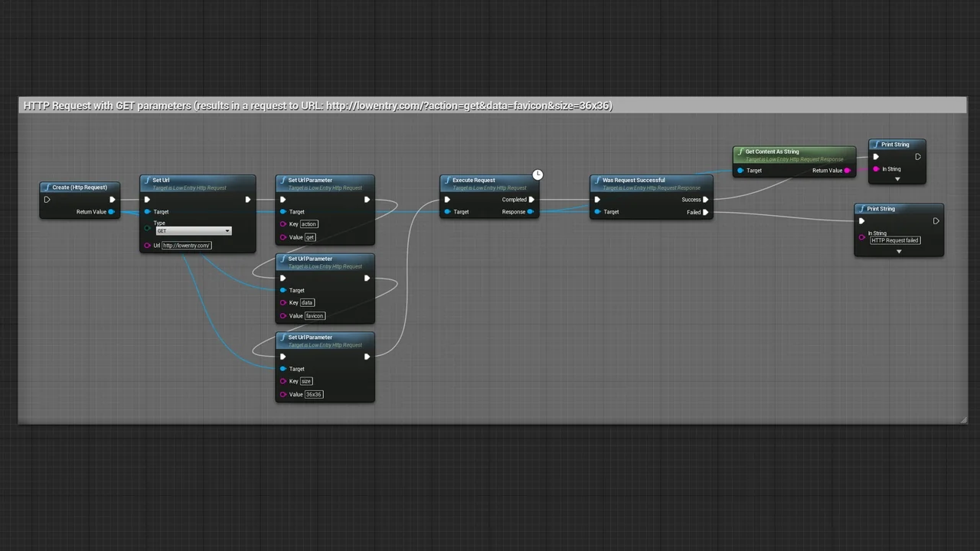Edit the Url field containing http://lowentry.com/
The height and width of the screenshot is (551, 980).
click(x=186, y=246)
